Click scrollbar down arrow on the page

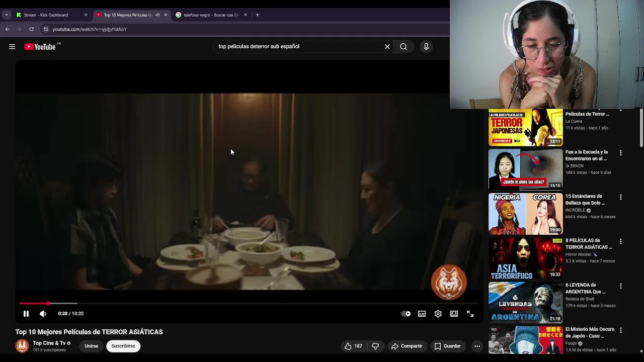(641, 351)
